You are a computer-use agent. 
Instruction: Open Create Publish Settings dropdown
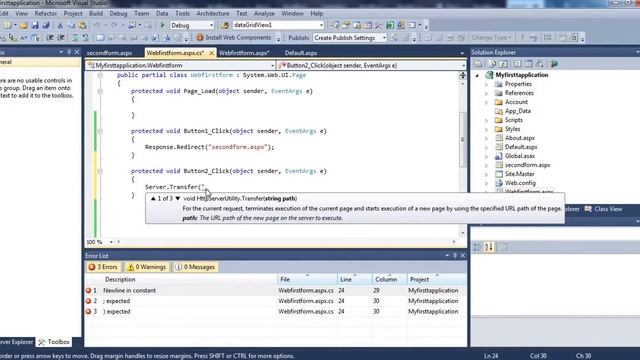coord(384,38)
